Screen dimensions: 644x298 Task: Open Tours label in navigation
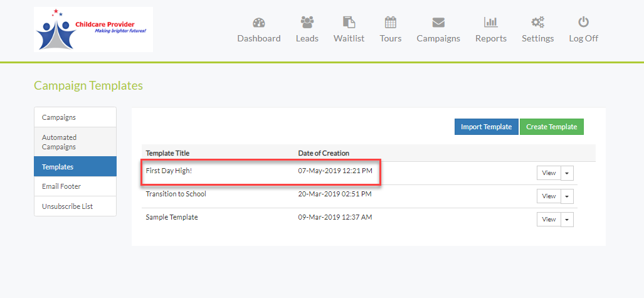click(390, 38)
